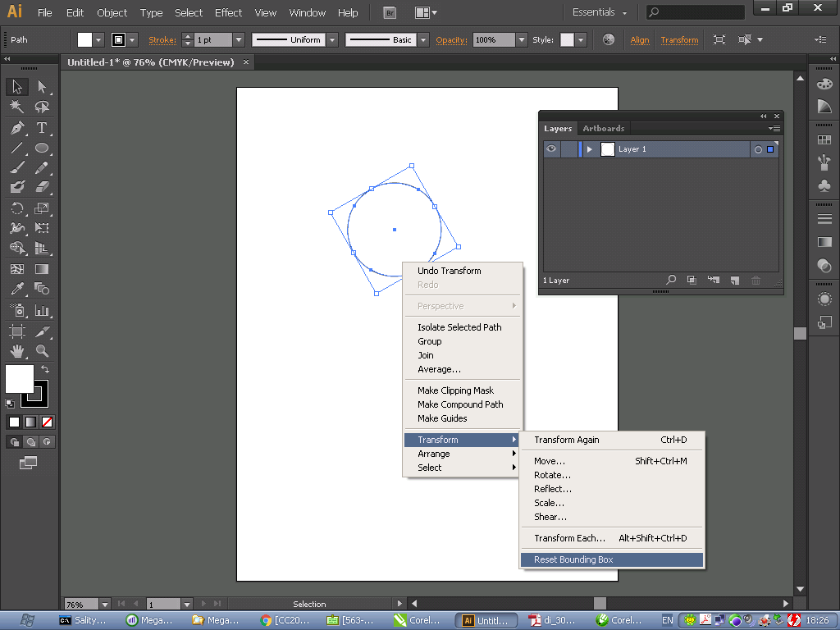The width and height of the screenshot is (840, 630).
Task: Select the Pencil tool
Action: pos(42,167)
